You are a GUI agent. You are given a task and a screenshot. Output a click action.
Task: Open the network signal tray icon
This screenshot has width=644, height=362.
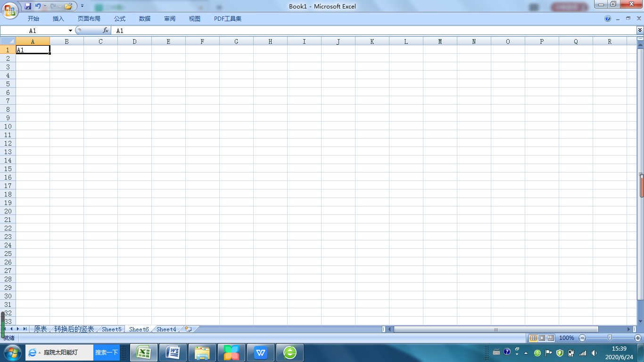tap(583, 353)
